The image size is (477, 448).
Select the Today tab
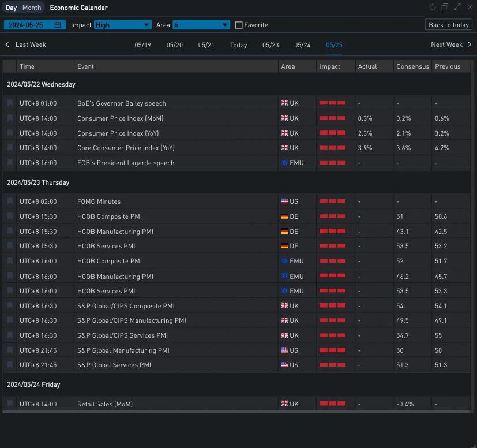(x=238, y=45)
